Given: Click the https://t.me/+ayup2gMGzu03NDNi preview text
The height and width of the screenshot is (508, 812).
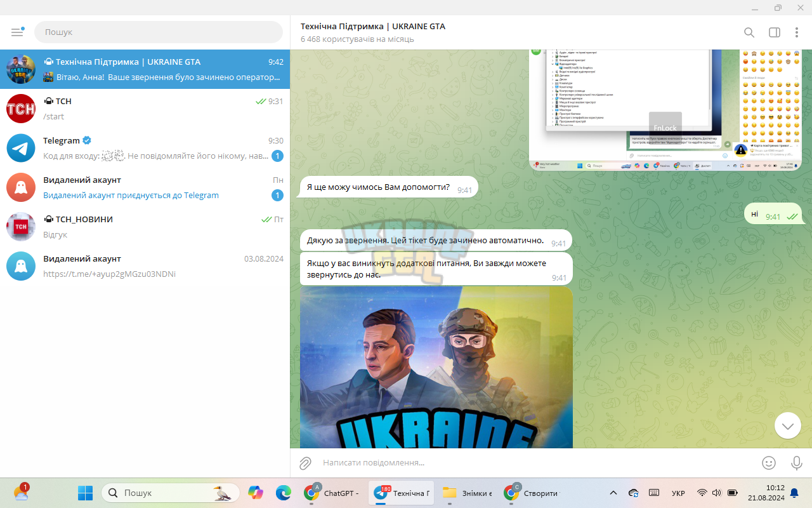Looking at the screenshot, I should [x=109, y=274].
